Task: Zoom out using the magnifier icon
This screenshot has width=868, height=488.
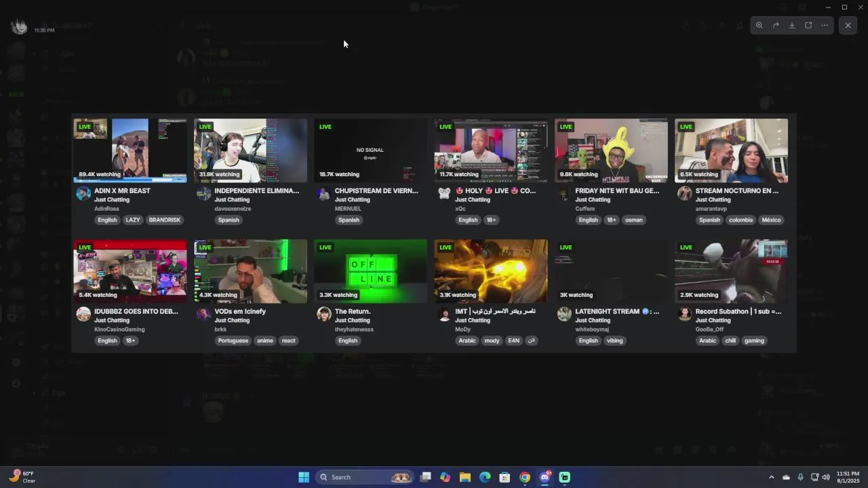Action: click(x=759, y=25)
